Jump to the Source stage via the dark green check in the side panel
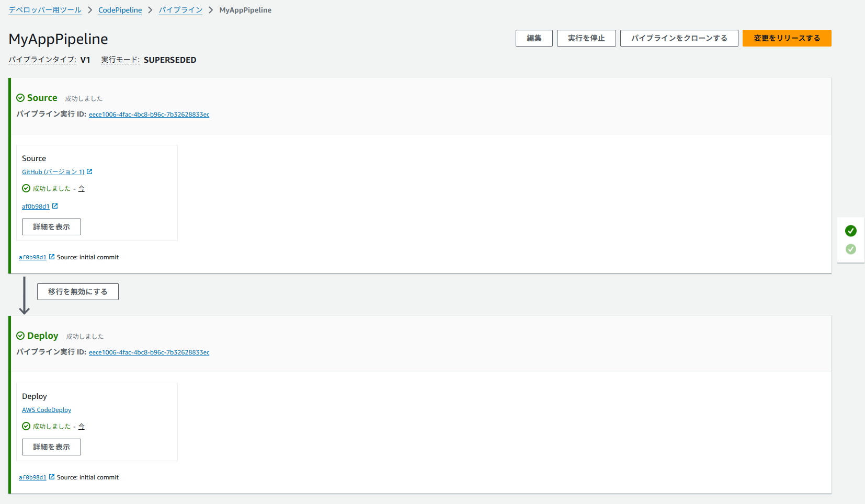 click(851, 231)
